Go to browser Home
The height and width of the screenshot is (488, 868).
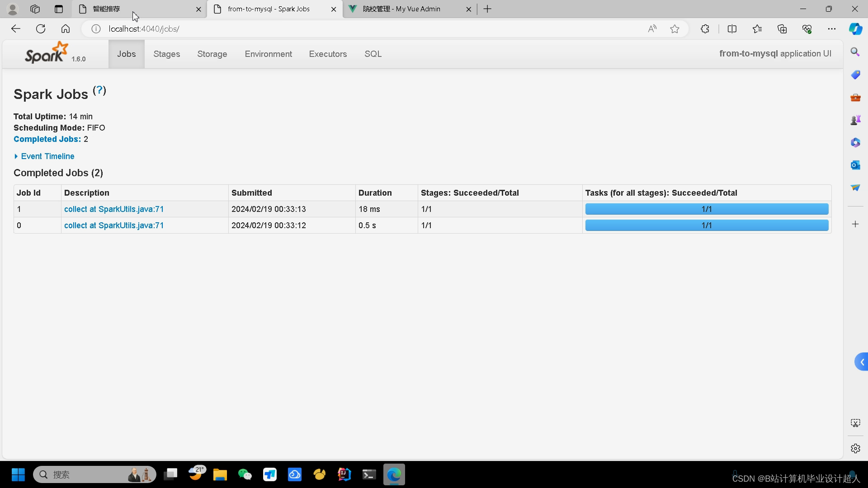coord(66,29)
